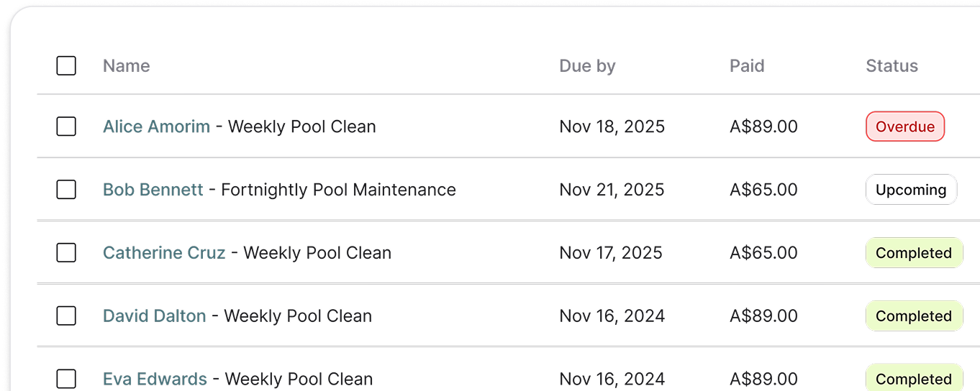The width and height of the screenshot is (980, 391).
Task: Click David Dalton's Completed status badge
Action: 913,316
